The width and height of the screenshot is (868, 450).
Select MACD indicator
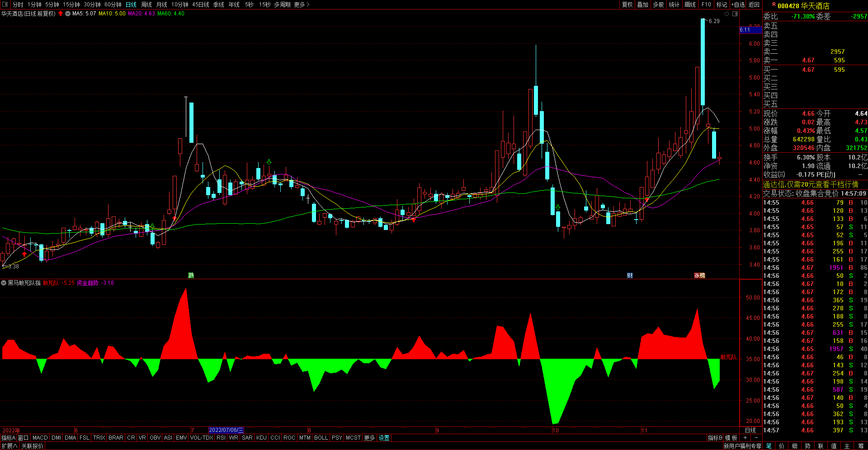(x=40, y=438)
